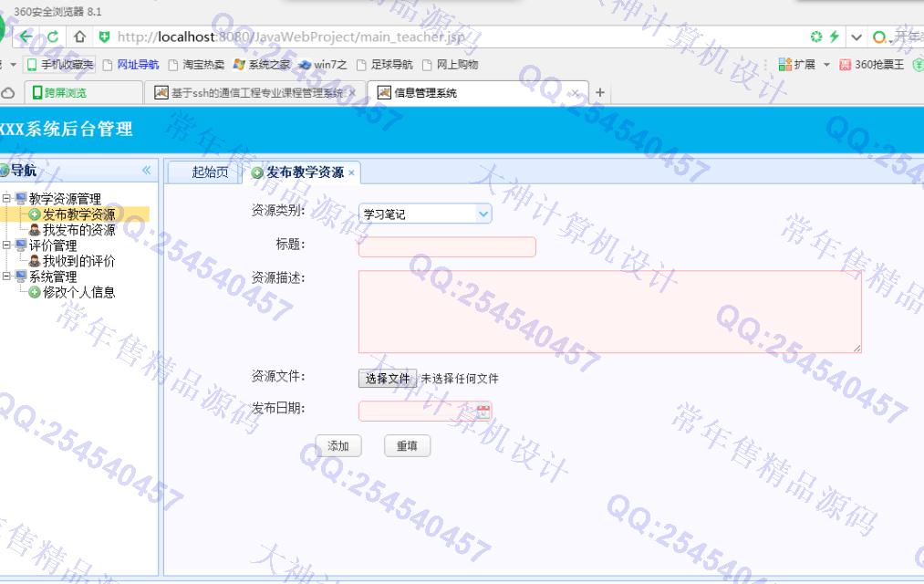This screenshot has width=924, height=584.
Task: Focus the browser address bar URL
Action: pyautogui.click(x=291, y=37)
